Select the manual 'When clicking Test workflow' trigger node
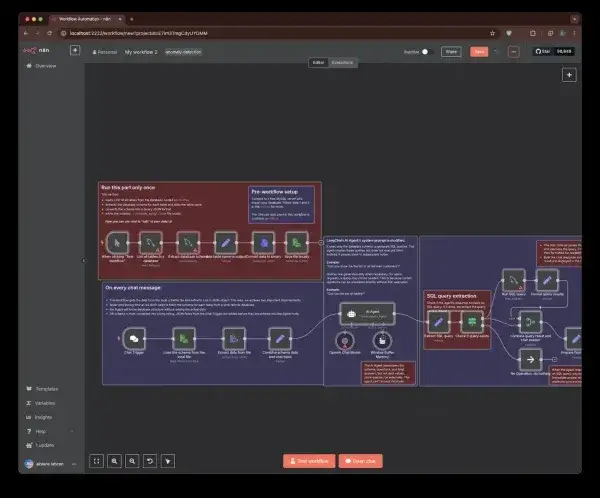This screenshot has height=498, width=600. [118, 242]
